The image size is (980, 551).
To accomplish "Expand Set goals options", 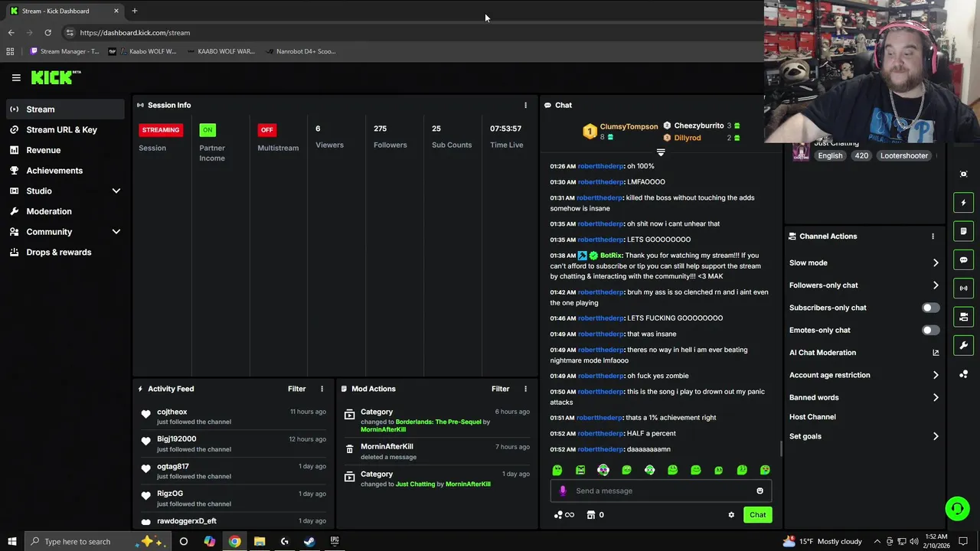I will tap(936, 437).
